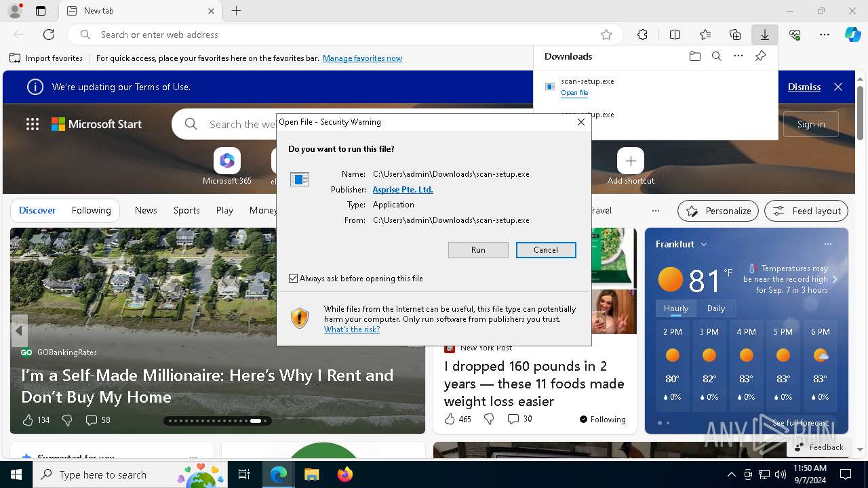Screen dimensions: 868x488
Task: Switch weather to Daily view
Action: point(716,308)
